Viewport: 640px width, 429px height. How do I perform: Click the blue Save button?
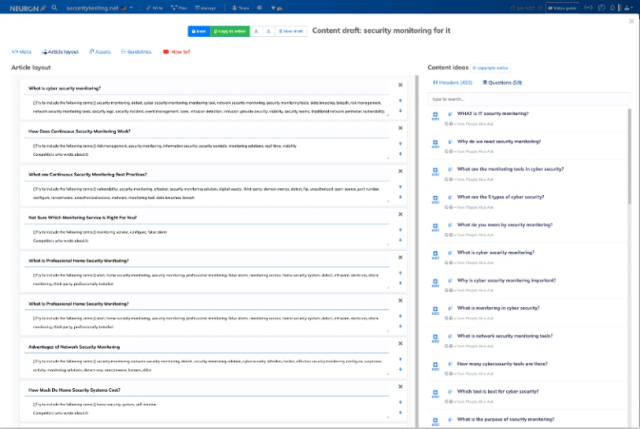point(199,31)
